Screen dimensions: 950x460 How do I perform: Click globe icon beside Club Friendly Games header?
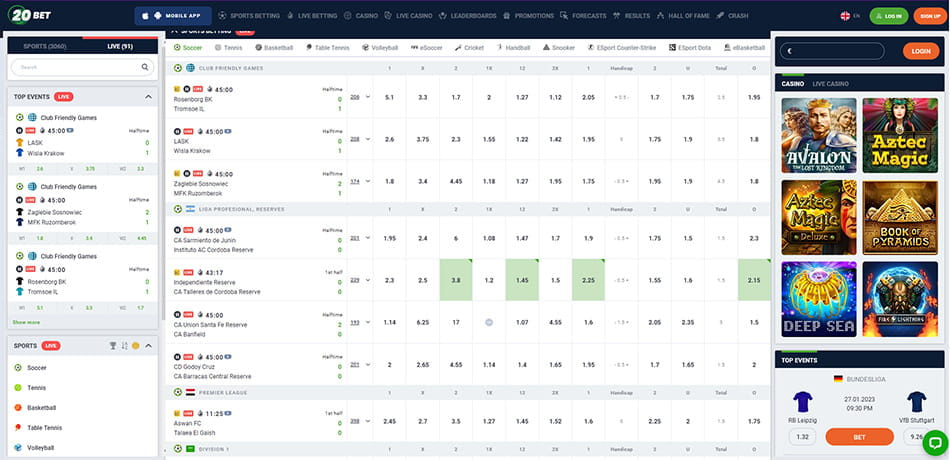pos(190,68)
